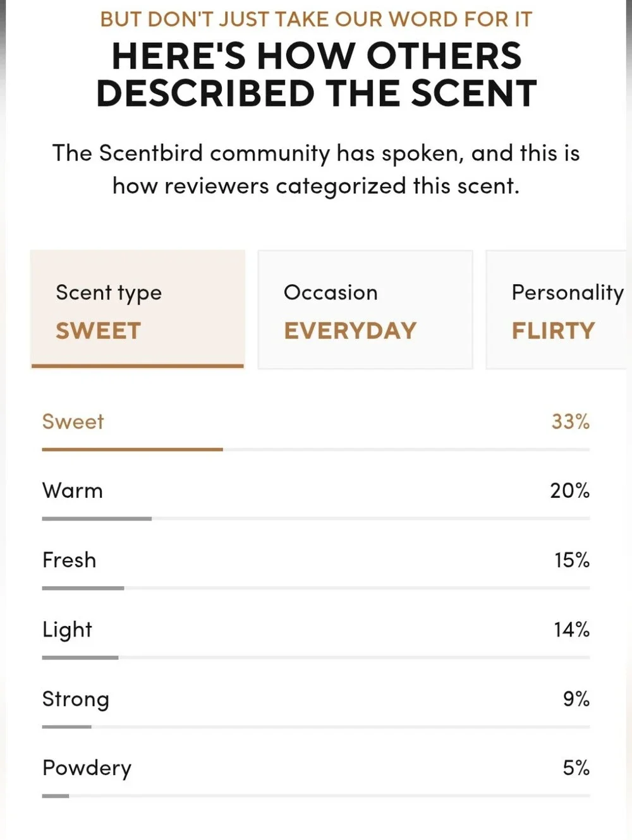
Task: Select the Strong category row
Action: [x=316, y=707]
